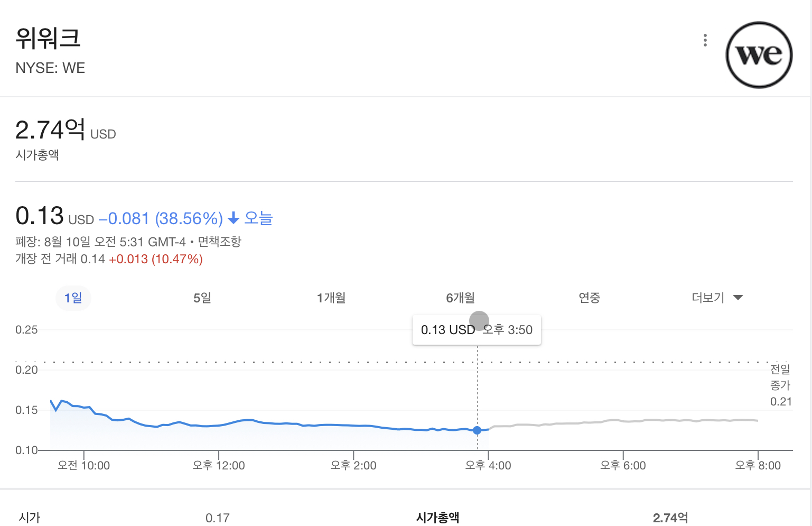This screenshot has height=526, width=812.
Task: Click the bottom bold 시가총액 label
Action: [x=437, y=518]
